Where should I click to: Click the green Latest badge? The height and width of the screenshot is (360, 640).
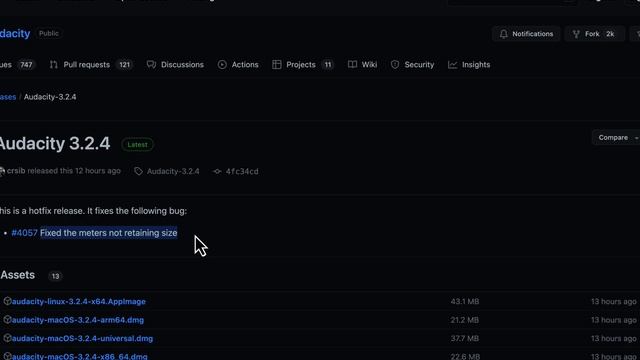pos(138,144)
